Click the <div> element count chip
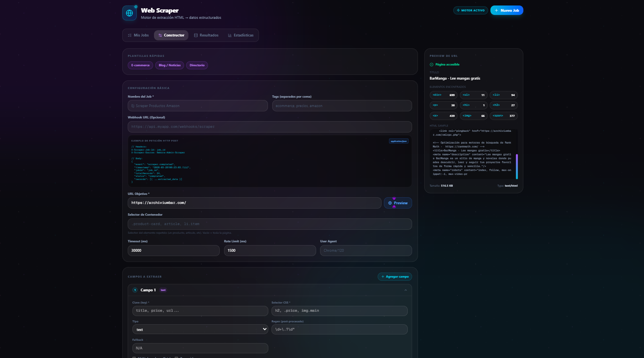This screenshot has height=358, width=644. [x=443, y=95]
